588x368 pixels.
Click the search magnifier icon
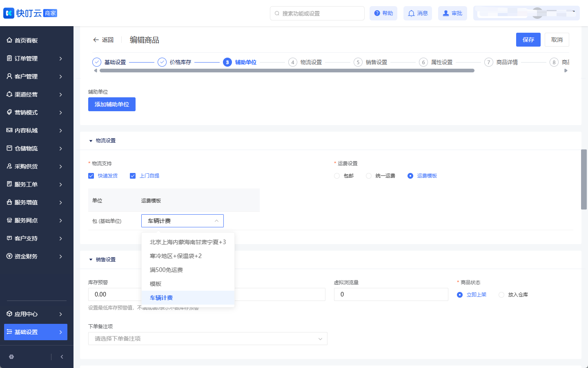tap(277, 13)
